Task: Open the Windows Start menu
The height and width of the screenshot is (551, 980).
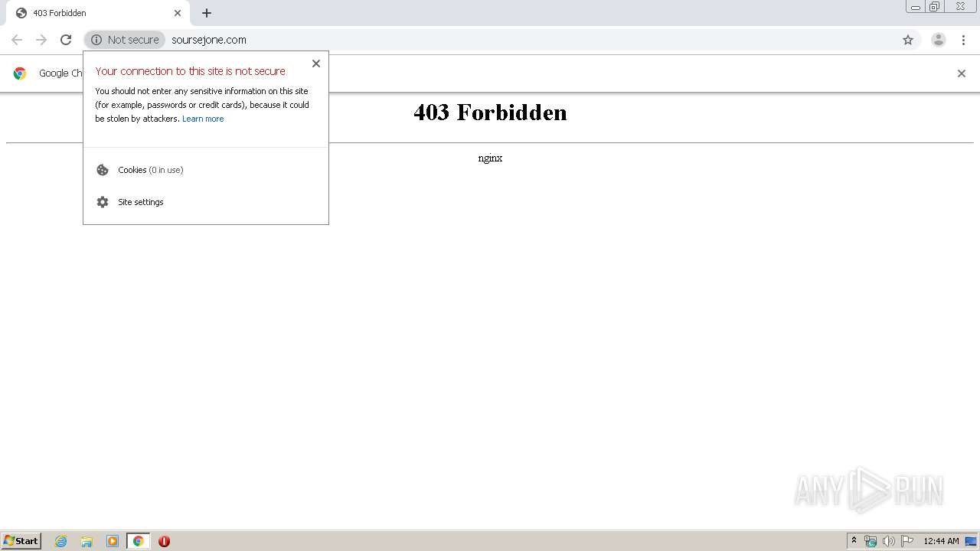Action: 21,540
